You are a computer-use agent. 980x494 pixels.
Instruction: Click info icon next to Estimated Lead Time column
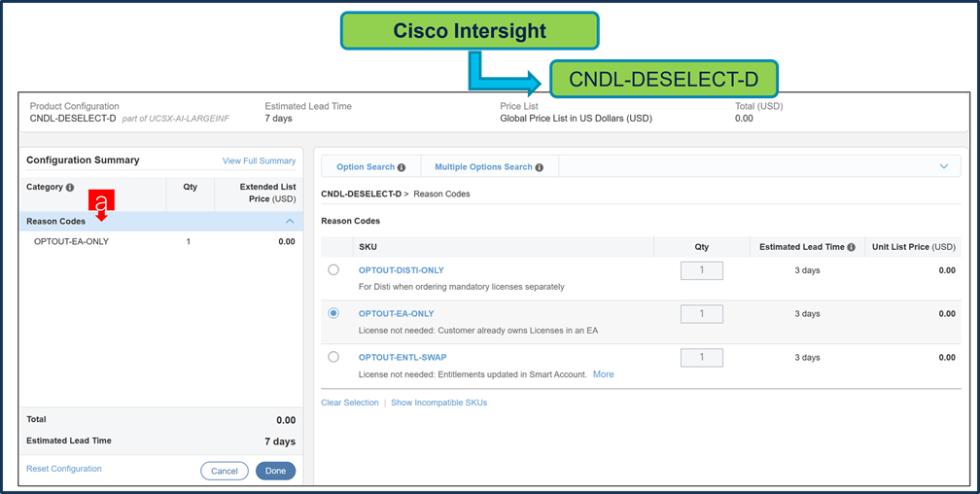pyautogui.click(x=851, y=247)
